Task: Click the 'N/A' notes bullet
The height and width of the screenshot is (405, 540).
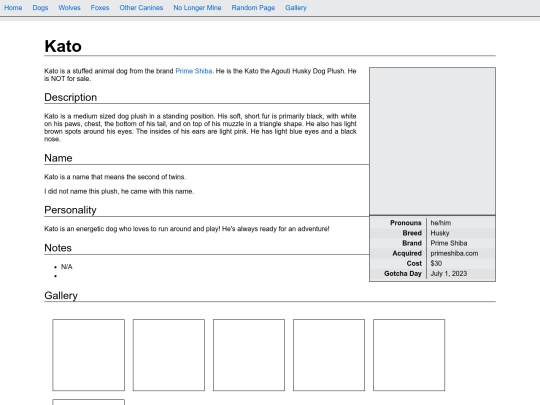Action: click(x=66, y=267)
